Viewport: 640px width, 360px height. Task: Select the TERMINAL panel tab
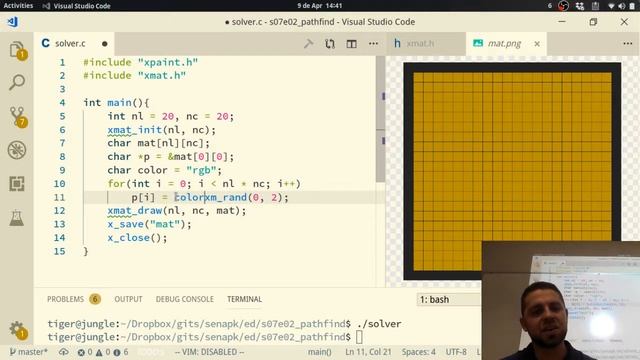[244, 299]
